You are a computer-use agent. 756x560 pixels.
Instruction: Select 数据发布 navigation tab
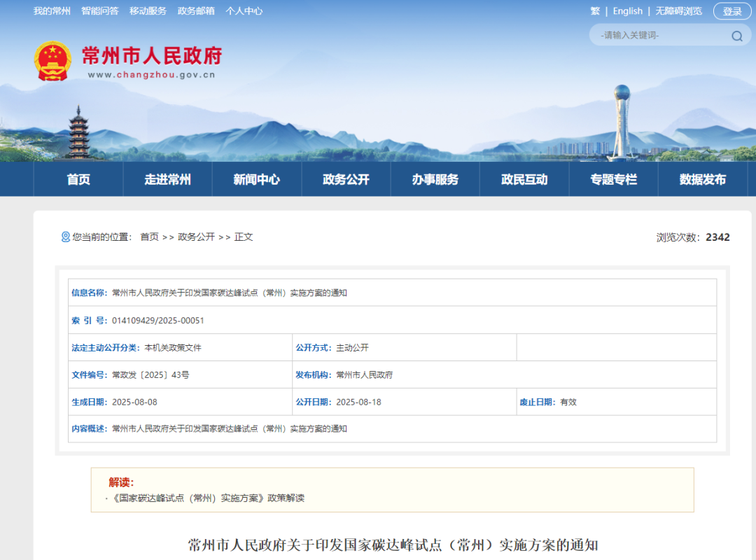pyautogui.click(x=703, y=179)
